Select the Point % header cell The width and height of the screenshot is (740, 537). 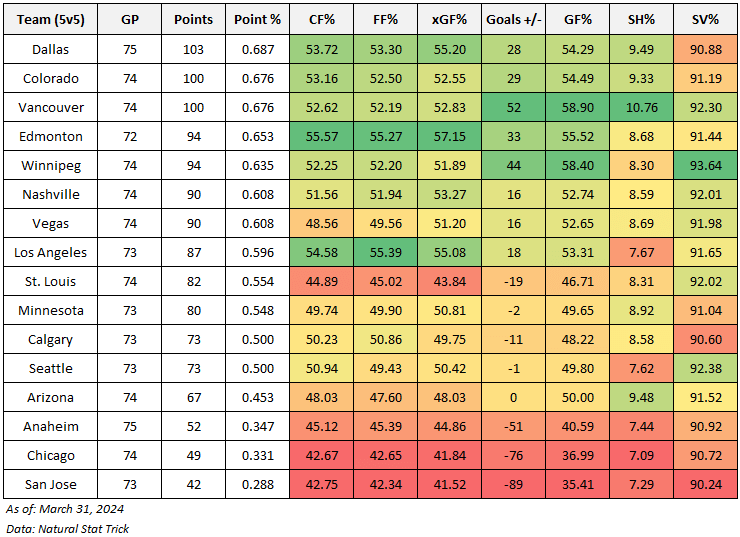point(257,20)
